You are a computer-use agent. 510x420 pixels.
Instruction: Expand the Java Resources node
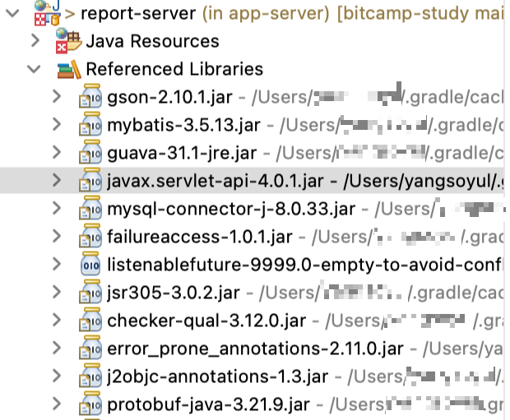[35, 41]
